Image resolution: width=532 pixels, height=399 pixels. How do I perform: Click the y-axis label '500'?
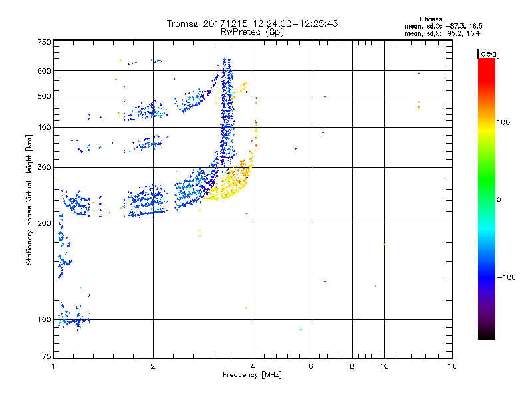click(x=44, y=96)
